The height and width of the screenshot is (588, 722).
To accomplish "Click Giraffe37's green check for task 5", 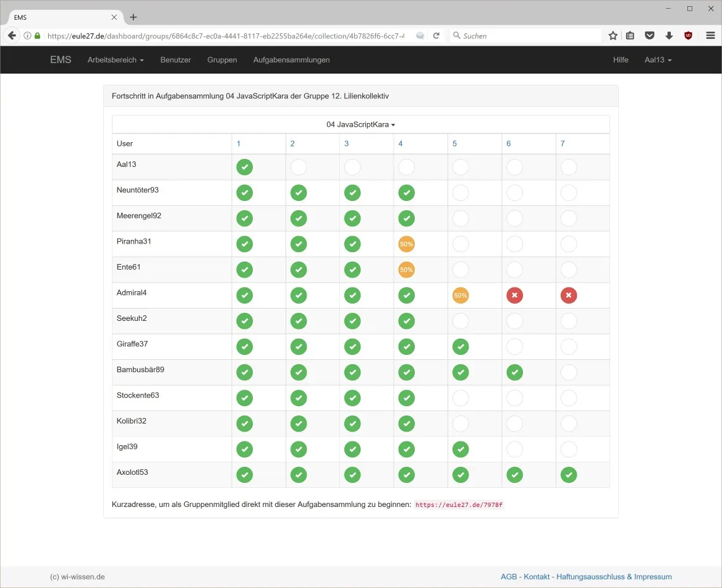I will (x=461, y=347).
